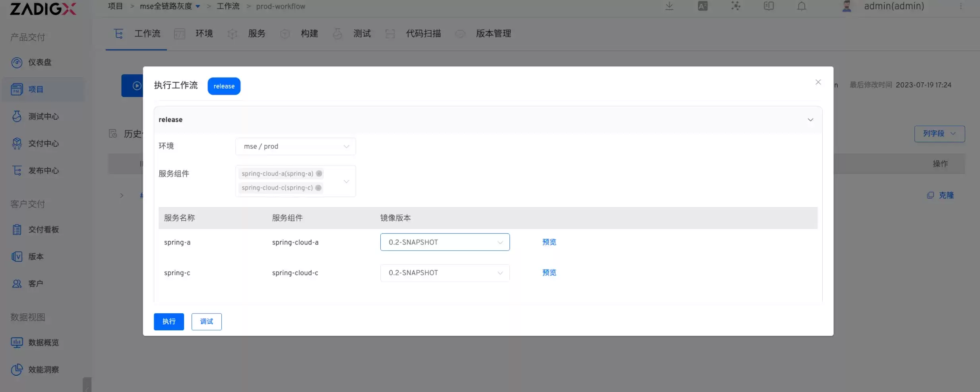Screen dimensions: 980x392
Task: Click the admin user avatar
Action: [846, 6]
